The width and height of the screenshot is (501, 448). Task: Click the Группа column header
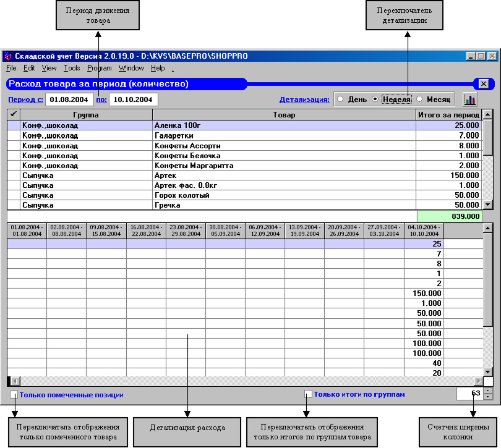coord(86,115)
